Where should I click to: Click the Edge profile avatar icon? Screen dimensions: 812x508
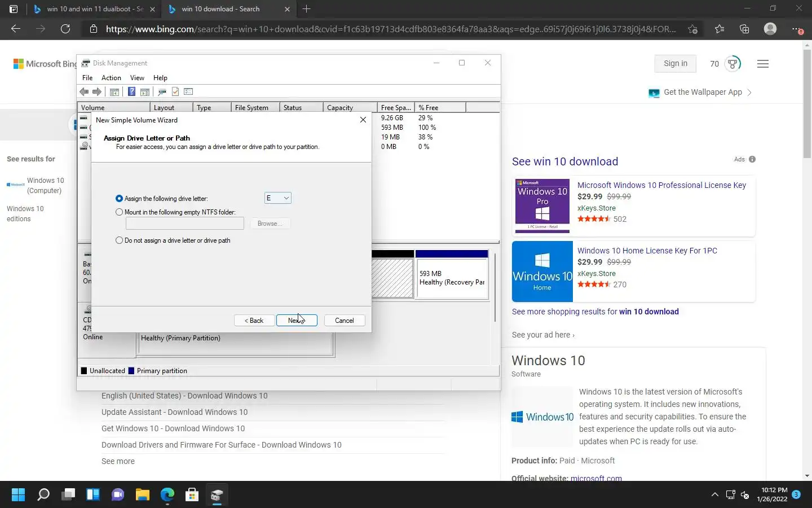770,29
